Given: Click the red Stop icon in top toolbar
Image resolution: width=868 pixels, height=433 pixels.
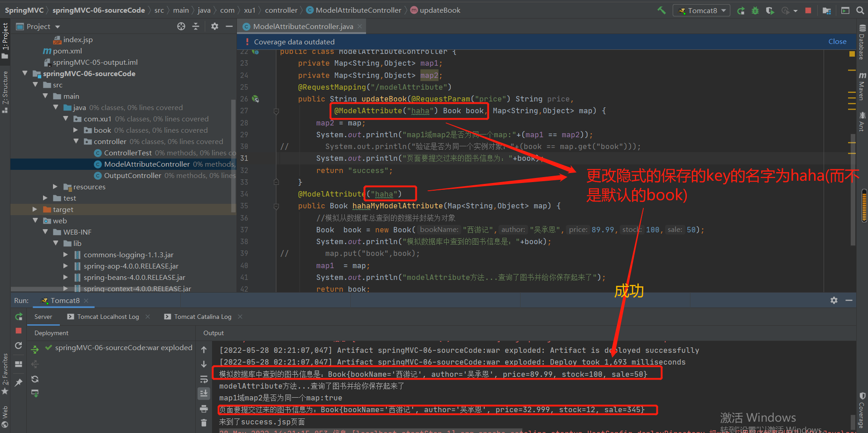Looking at the screenshot, I should [808, 10].
